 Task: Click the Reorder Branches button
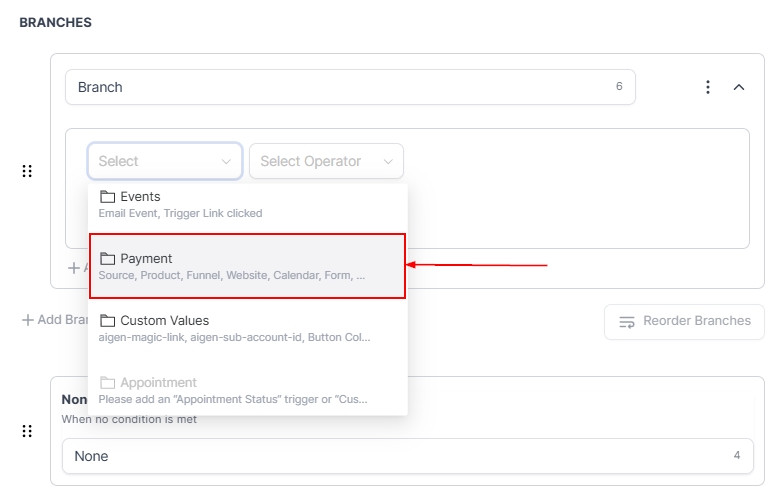[684, 321]
